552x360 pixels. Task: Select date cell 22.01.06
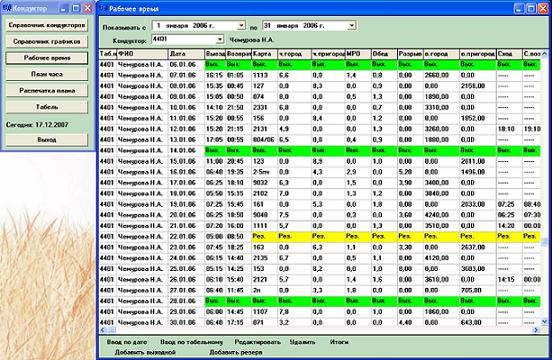pos(186,236)
